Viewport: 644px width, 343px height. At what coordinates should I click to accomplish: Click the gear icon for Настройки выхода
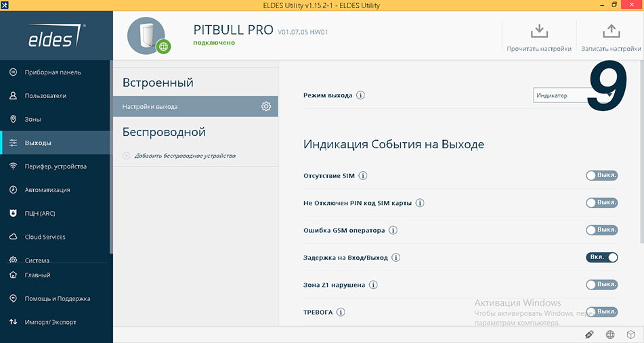pyautogui.click(x=266, y=106)
